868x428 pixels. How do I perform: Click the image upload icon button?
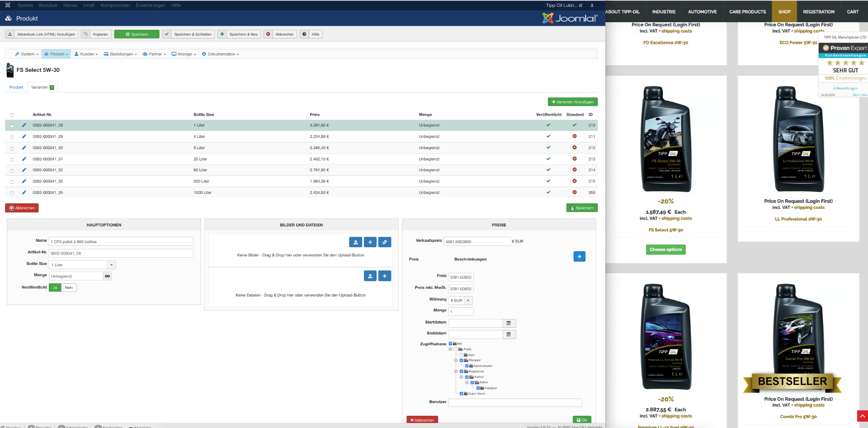356,242
